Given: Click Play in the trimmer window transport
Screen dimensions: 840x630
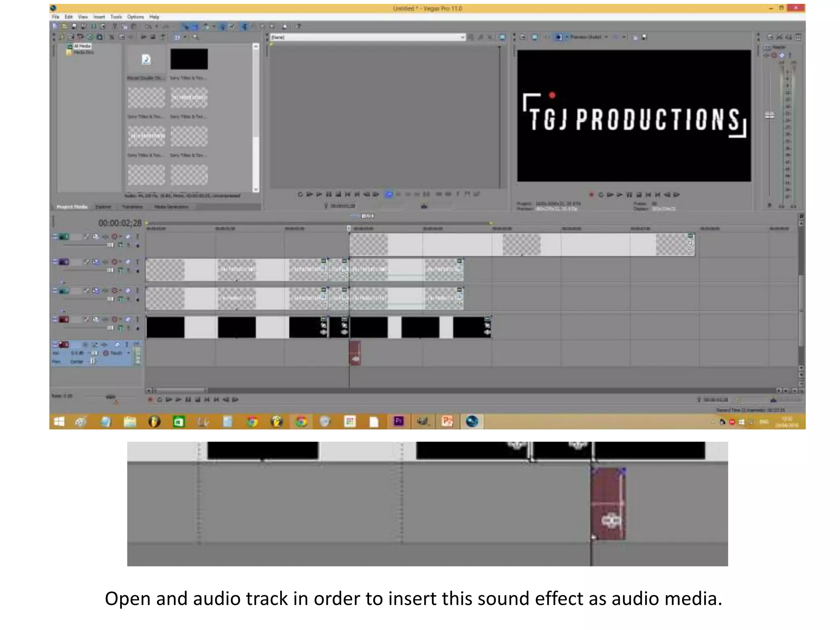Looking at the screenshot, I should click(319, 194).
